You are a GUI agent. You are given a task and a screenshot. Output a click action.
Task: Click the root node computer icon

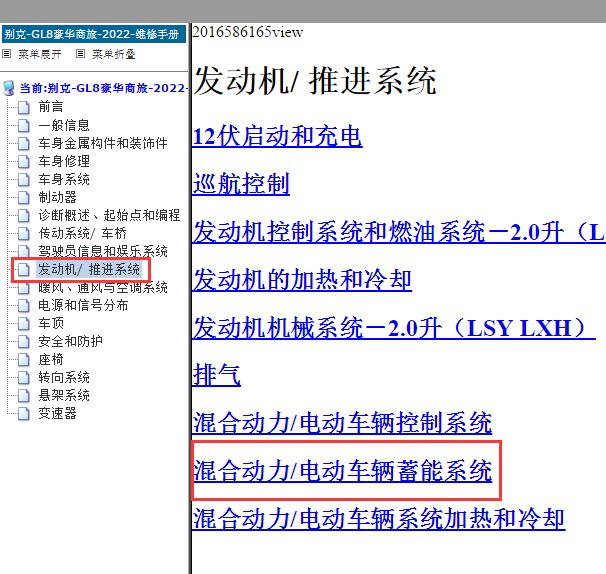tap(9, 88)
